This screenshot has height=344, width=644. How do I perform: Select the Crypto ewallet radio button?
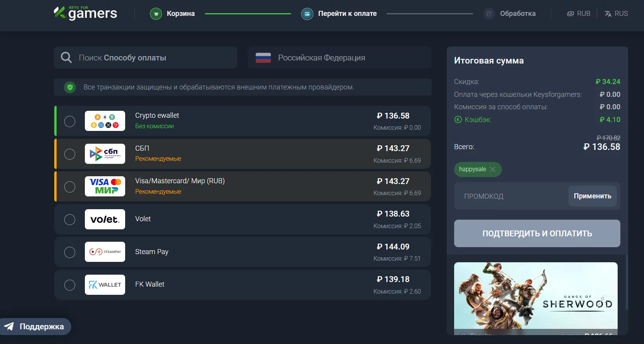click(70, 121)
